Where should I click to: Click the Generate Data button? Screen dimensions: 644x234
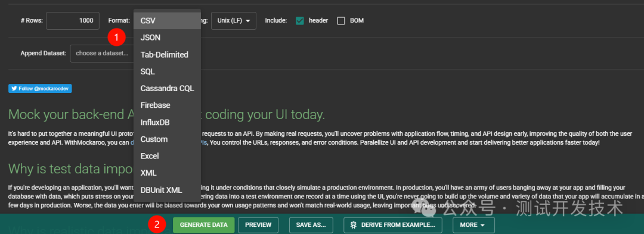[204, 225]
